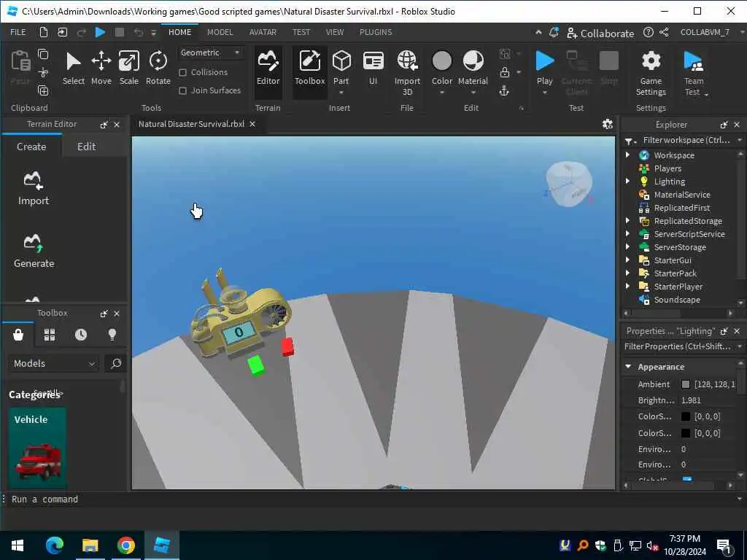
Task: Click Import 3D
Action: click(x=407, y=73)
